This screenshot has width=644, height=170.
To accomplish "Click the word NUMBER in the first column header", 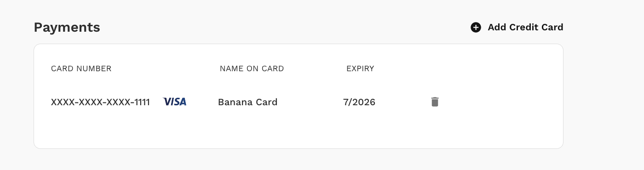I will coord(94,69).
